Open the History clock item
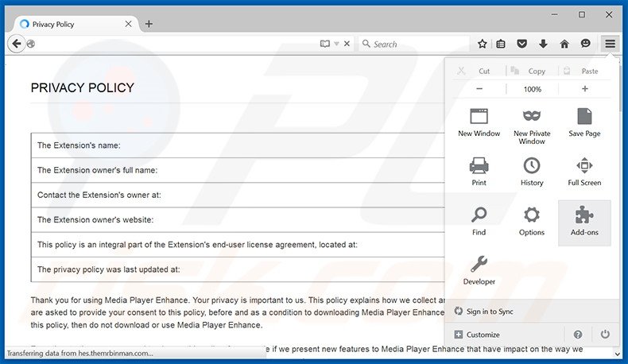This screenshot has height=364, width=628. tap(532, 172)
